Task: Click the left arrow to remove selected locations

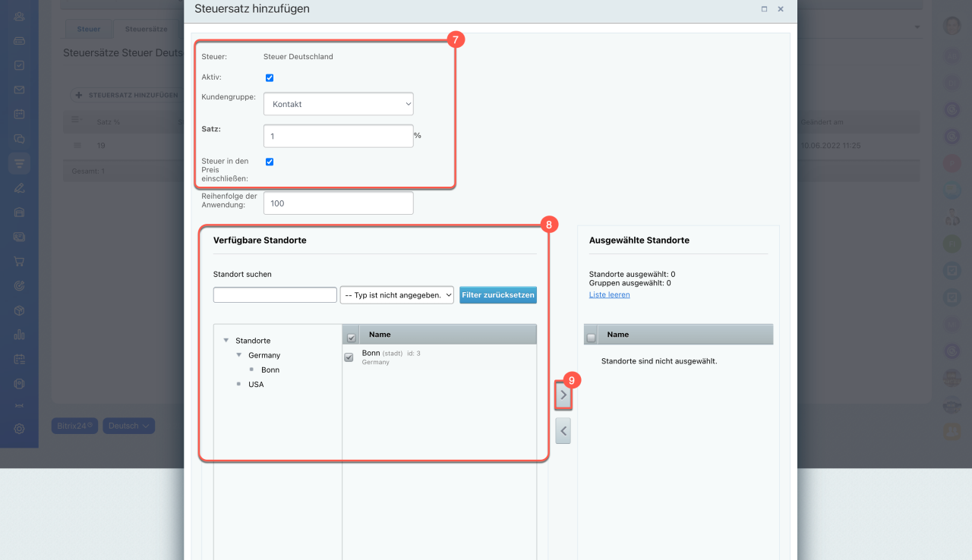Action: [563, 431]
